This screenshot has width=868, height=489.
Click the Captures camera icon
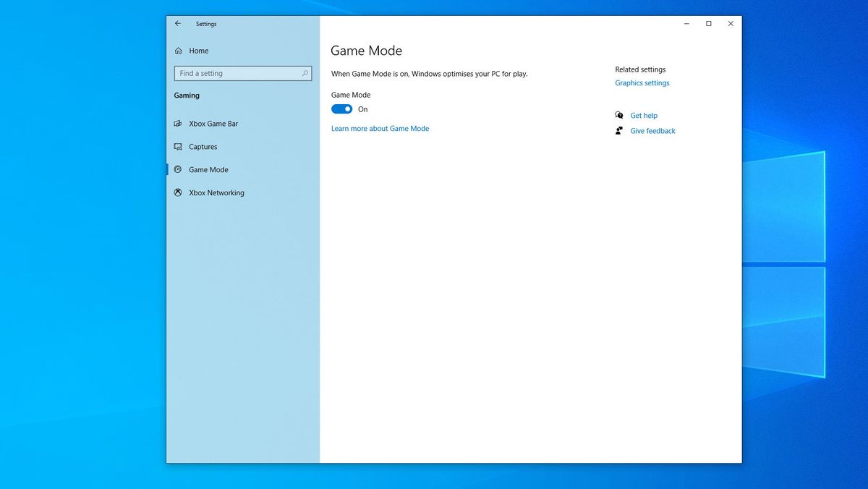[177, 146]
